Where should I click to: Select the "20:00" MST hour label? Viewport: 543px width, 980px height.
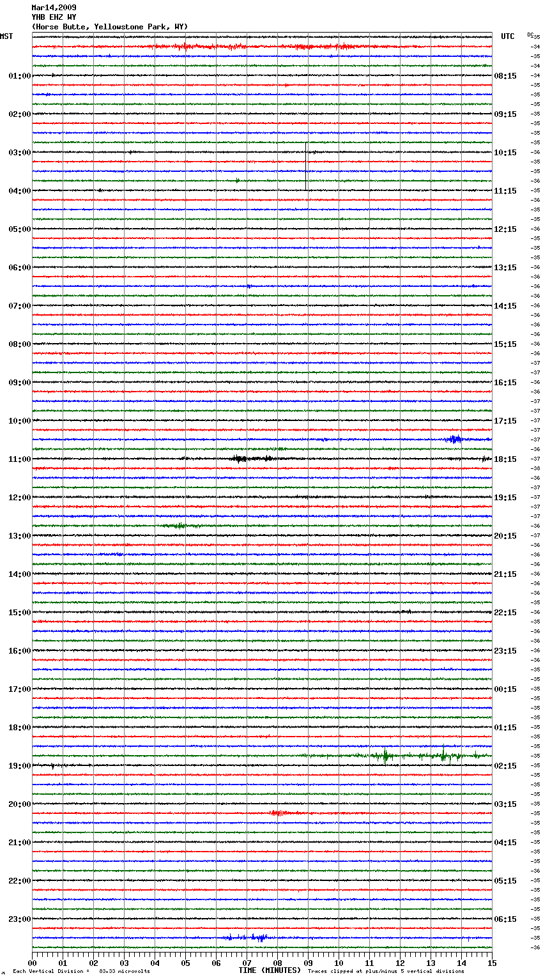pyautogui.click(x=20, y=804)
